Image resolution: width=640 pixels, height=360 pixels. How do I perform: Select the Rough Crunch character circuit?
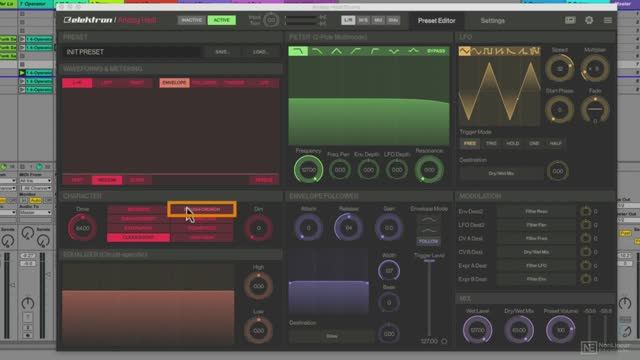(202, 209)
